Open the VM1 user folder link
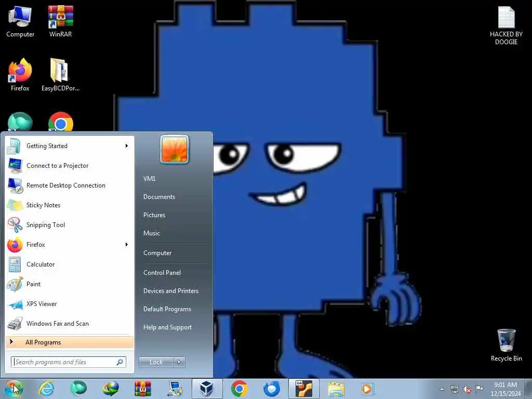This screenshot has height=399, width=532. click(149, 179)
